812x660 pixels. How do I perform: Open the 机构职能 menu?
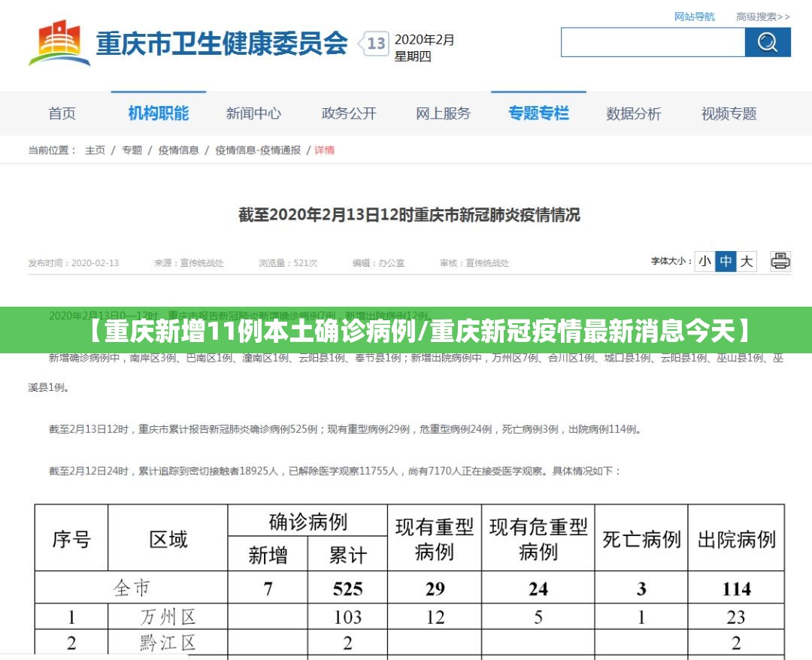(159, 114)
